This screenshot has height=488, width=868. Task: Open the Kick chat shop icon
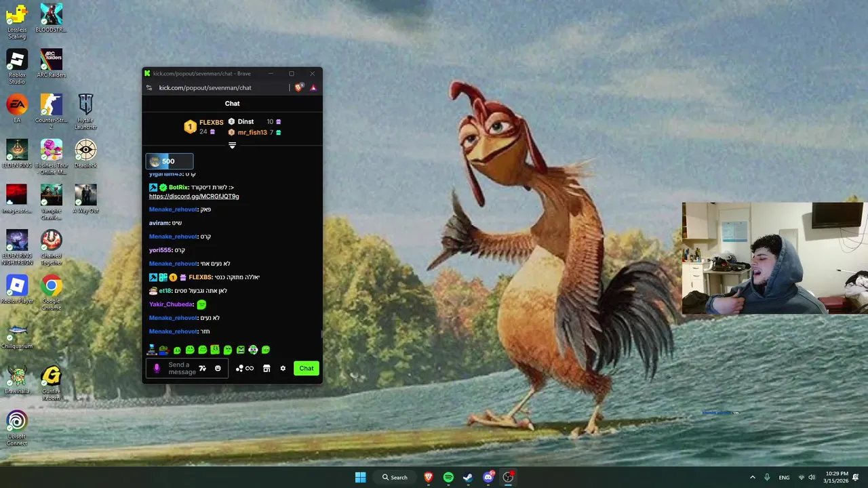[267, 368]
